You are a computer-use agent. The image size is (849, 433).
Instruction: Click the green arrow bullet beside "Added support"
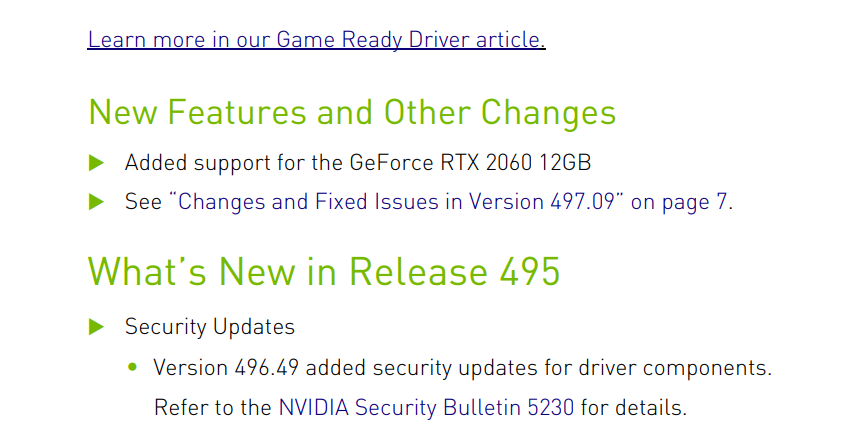coord(96,162)
